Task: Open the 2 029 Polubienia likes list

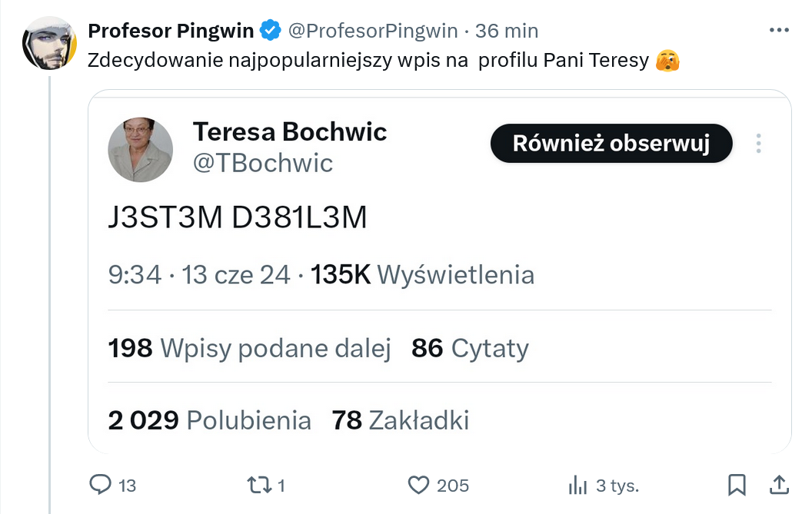Action: coord(209,419)
